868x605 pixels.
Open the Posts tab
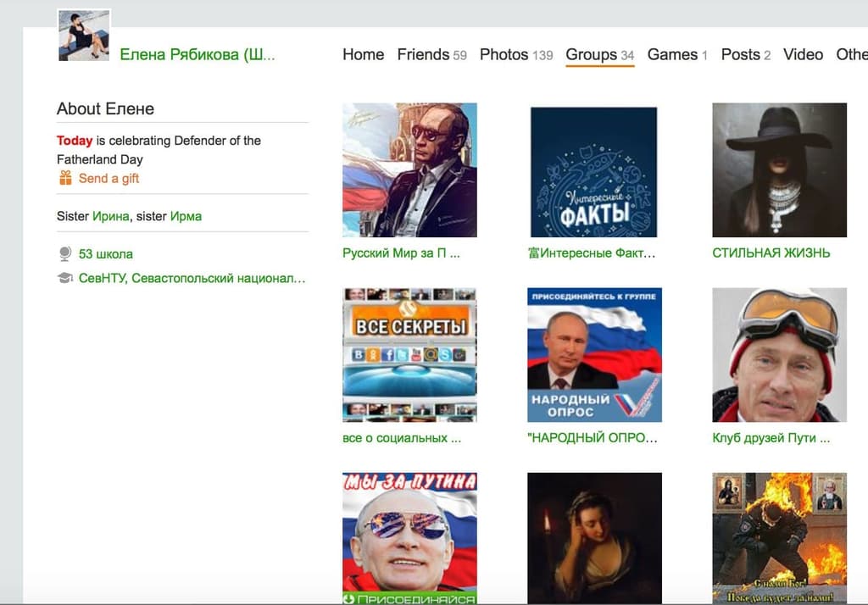point(741,54)
